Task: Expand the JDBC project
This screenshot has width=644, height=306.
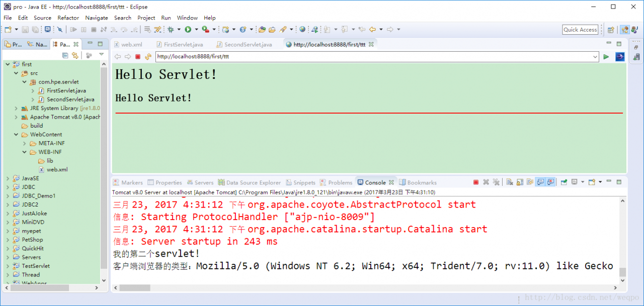Action: click(8, 187)
